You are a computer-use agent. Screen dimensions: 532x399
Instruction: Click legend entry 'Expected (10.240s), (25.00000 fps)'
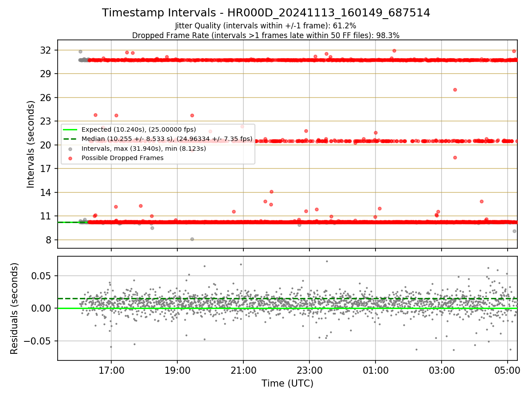pos(139,129)
